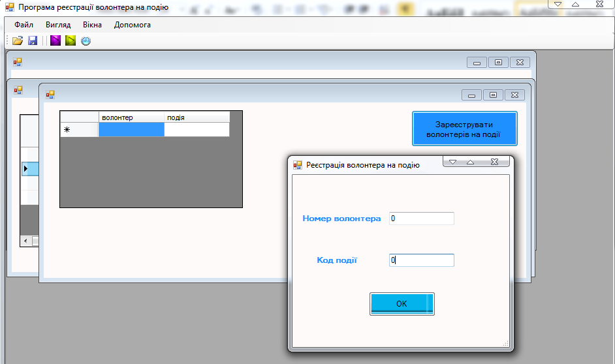Close the волонтер grid child window

click(515, 95)
